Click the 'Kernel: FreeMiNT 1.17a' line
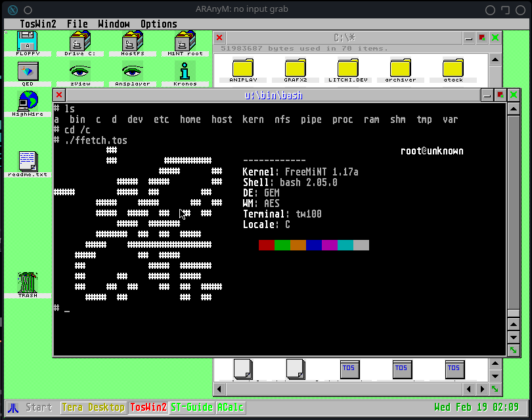 pyautogui.click(x=300, y=172)
